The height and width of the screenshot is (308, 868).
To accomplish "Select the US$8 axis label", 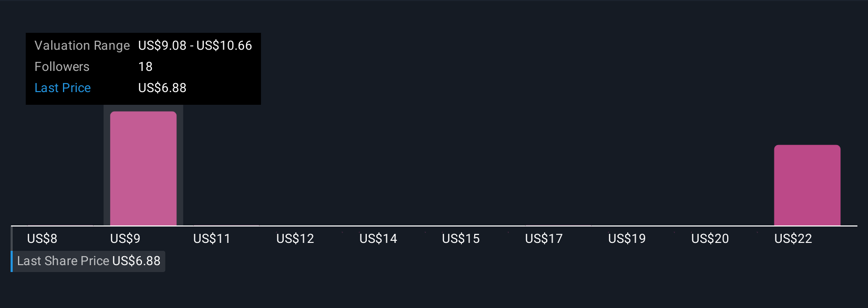I will (x=42, y=239).
